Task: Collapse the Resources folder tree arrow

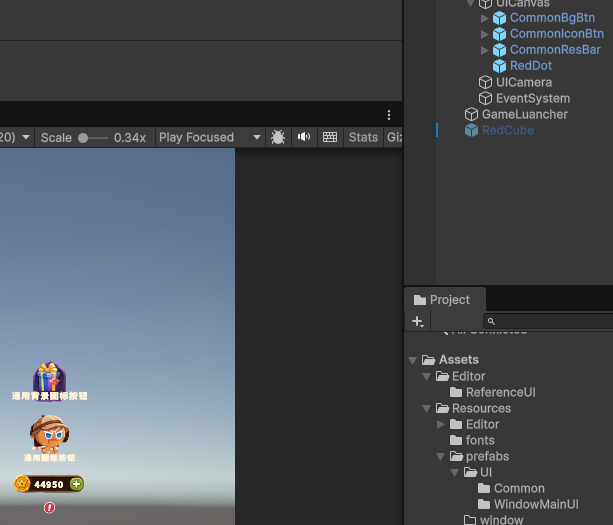Action: coord(427,409)
